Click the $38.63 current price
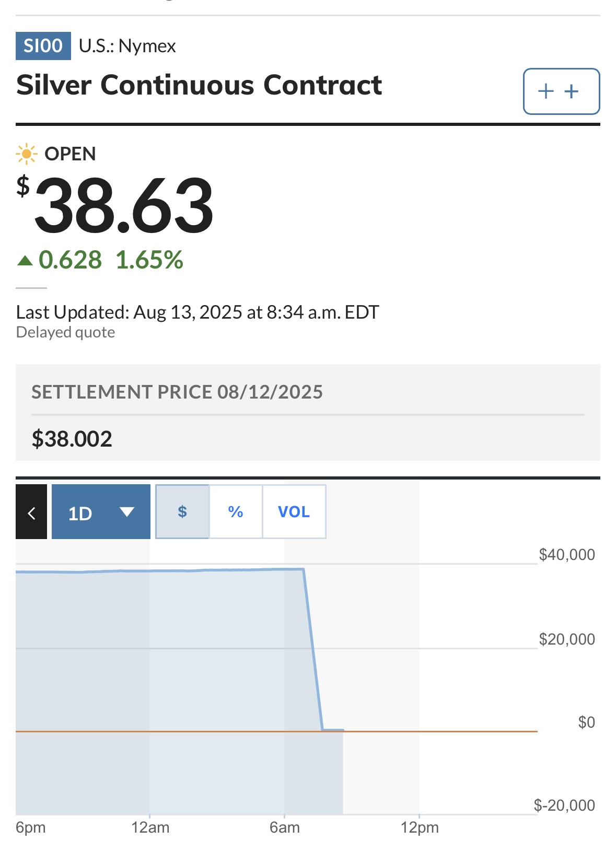The height and width of the screenshot is (841, 616). click(x=115, y=205)
